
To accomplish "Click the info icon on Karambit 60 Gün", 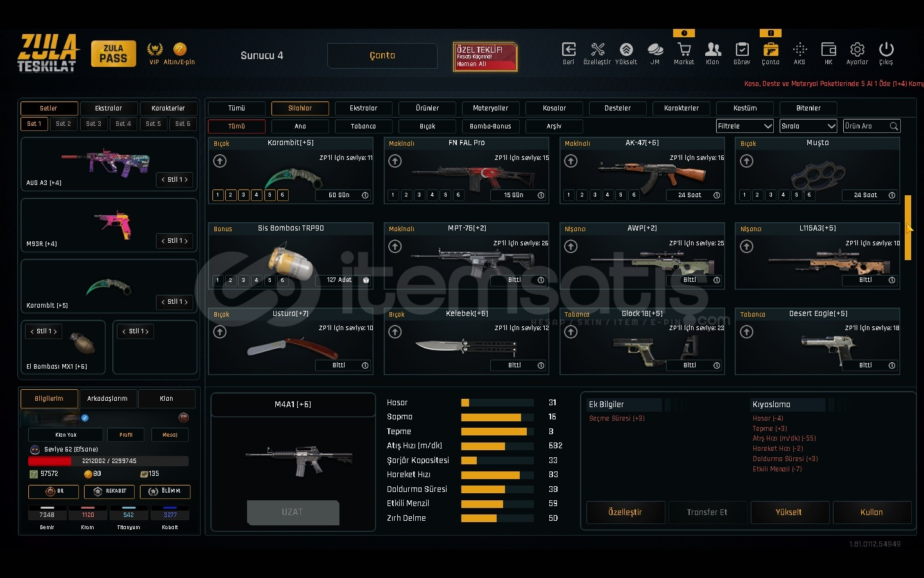I will pos(365,195).
